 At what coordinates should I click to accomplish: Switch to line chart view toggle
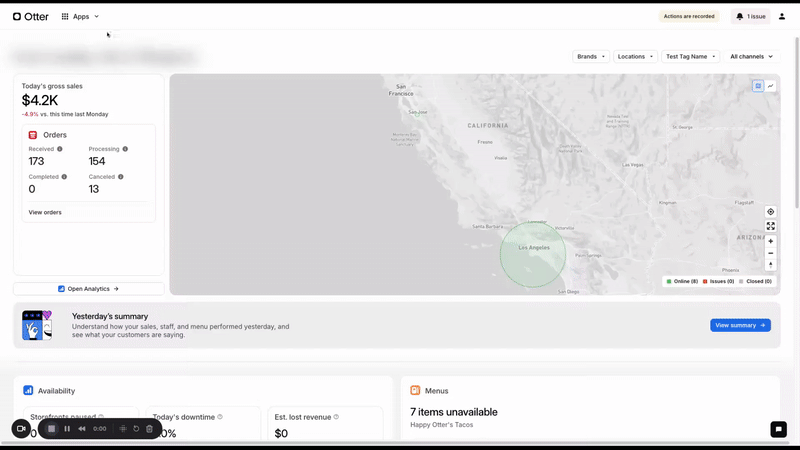click(x=770, y=86)
